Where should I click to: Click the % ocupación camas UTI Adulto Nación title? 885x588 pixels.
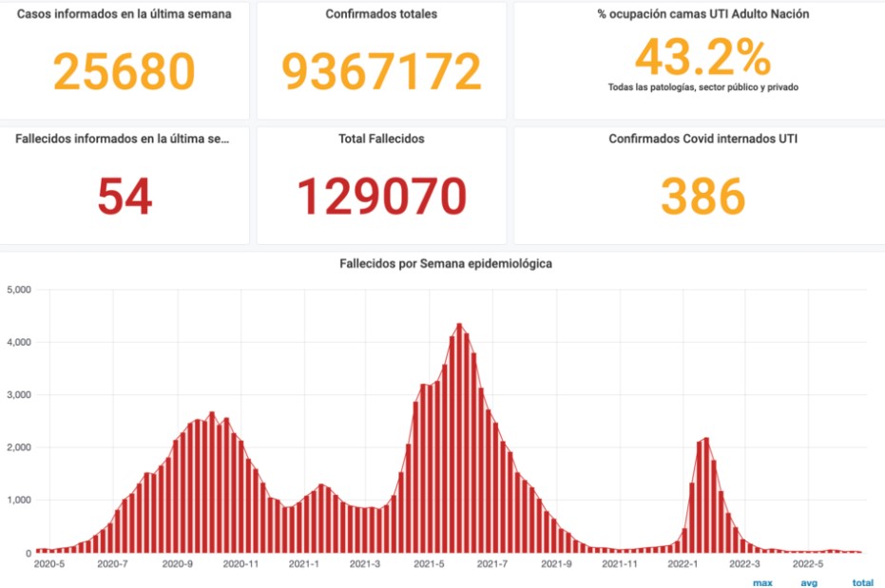click(x=702, y=14)
